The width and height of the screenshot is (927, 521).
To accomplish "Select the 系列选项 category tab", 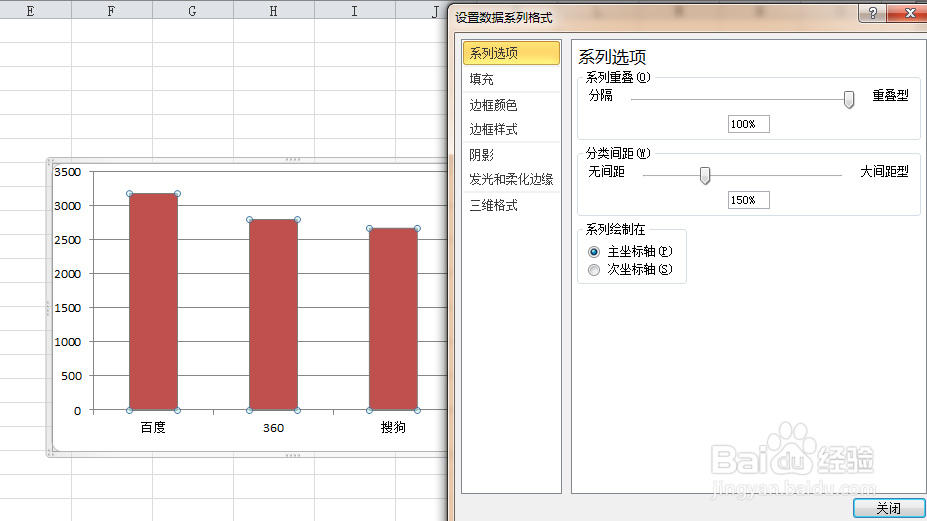I will pyautogui.click(x=511, y=53).
